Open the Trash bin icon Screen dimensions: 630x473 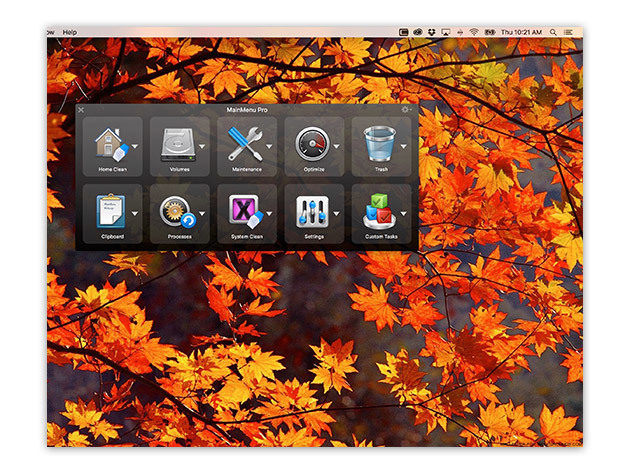(x=380, y=144)
